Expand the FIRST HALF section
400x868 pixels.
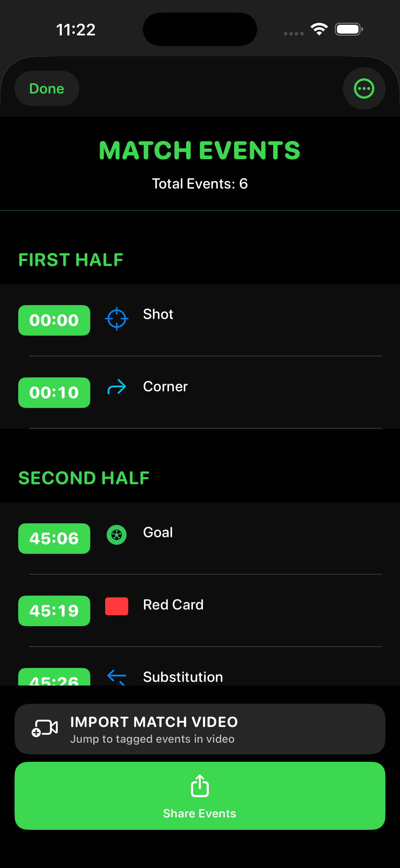click(71, 259)
